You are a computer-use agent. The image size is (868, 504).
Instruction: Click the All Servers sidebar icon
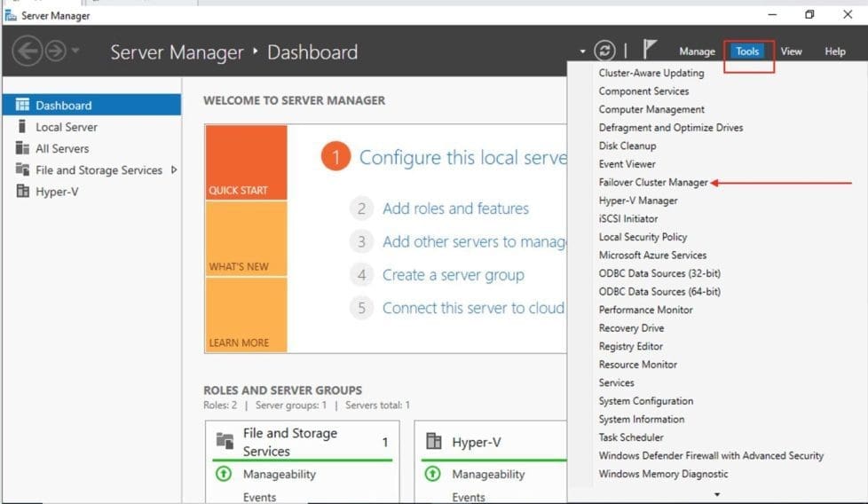(x=23, y=148)
